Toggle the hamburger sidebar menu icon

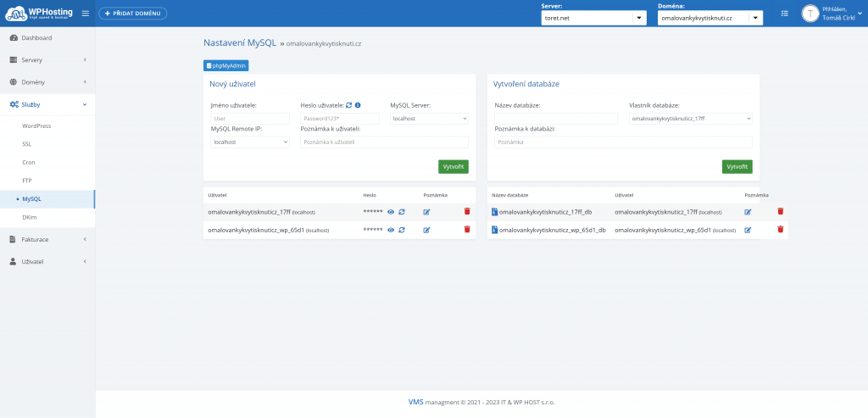tap(86, 14)
